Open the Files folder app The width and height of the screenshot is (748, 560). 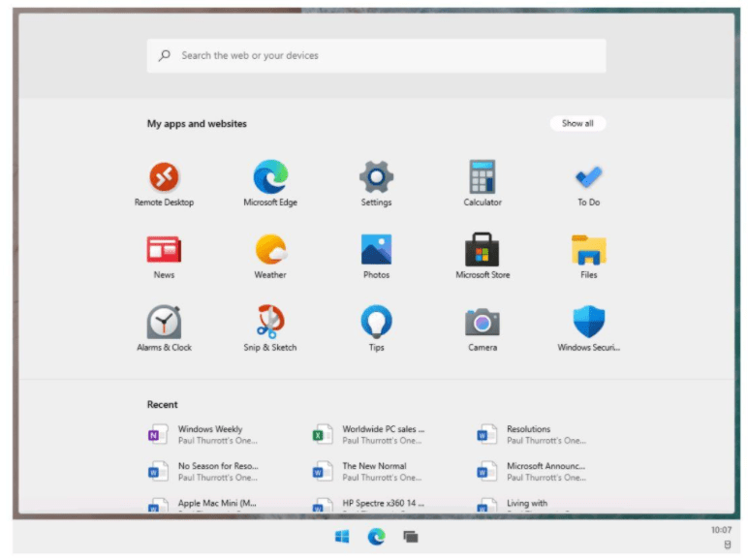click(588, 250)
